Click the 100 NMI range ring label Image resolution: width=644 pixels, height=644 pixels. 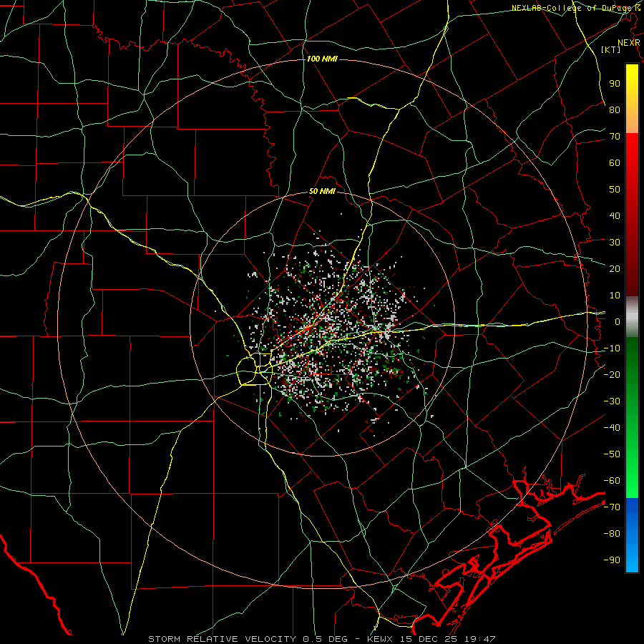pyautogui.click(x=322, y=59)
